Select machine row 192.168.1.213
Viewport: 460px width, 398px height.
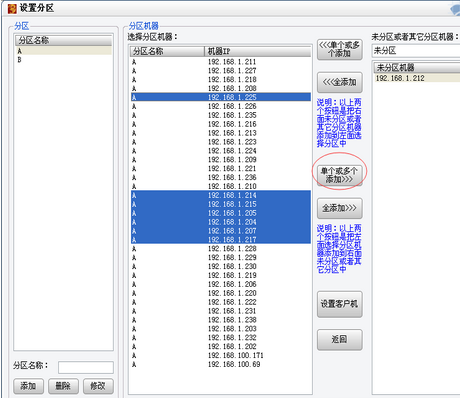click(221, 133)
